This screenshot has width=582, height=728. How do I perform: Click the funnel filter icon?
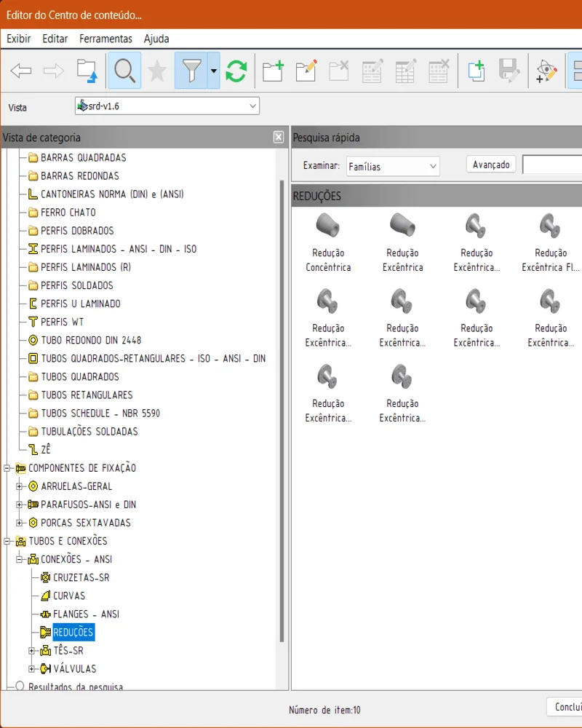[x=191, y=71]
